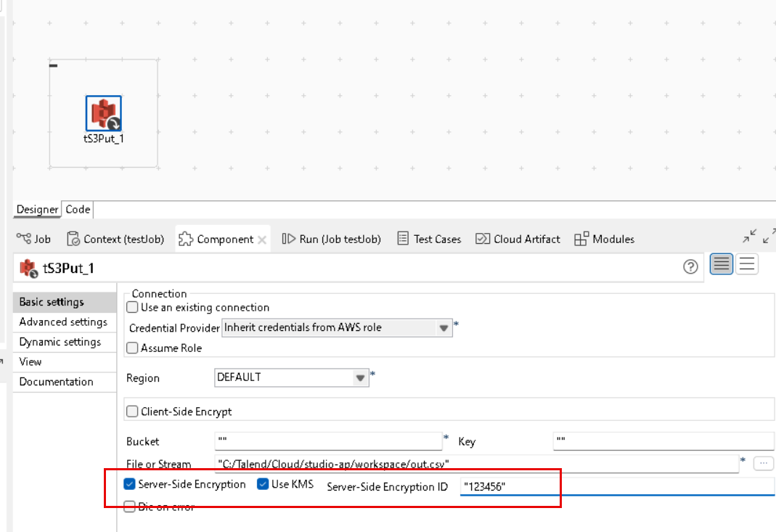Click the tS3Put_1 icon in panel header

point(29,269)
